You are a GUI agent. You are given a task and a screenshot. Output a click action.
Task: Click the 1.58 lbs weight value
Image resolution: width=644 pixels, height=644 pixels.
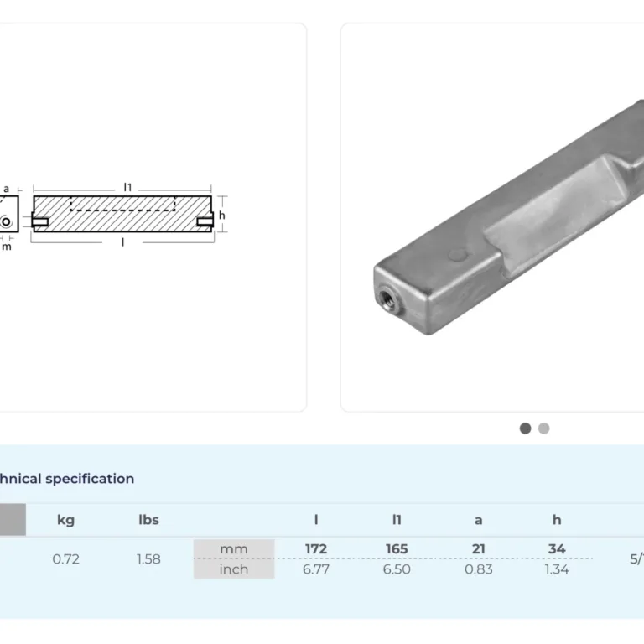[x=148, y=559]
